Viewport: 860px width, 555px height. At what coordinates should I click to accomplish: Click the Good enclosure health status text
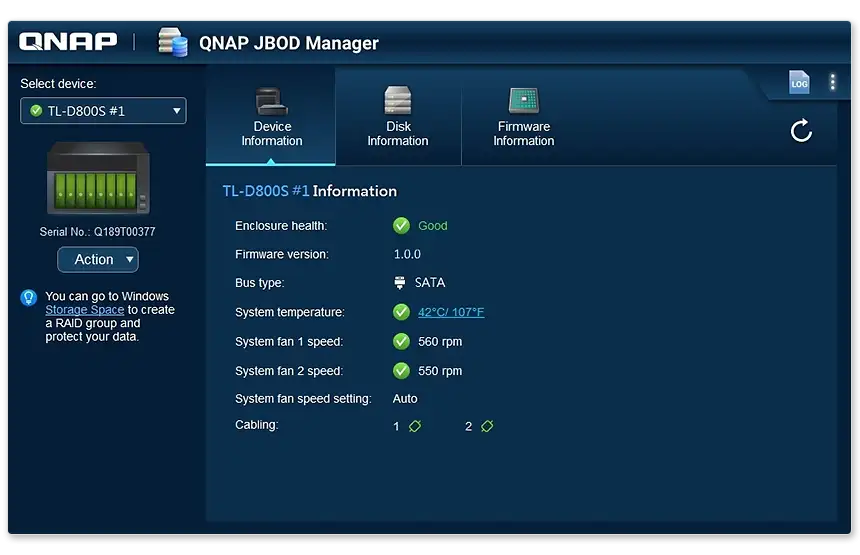[433, 225]
